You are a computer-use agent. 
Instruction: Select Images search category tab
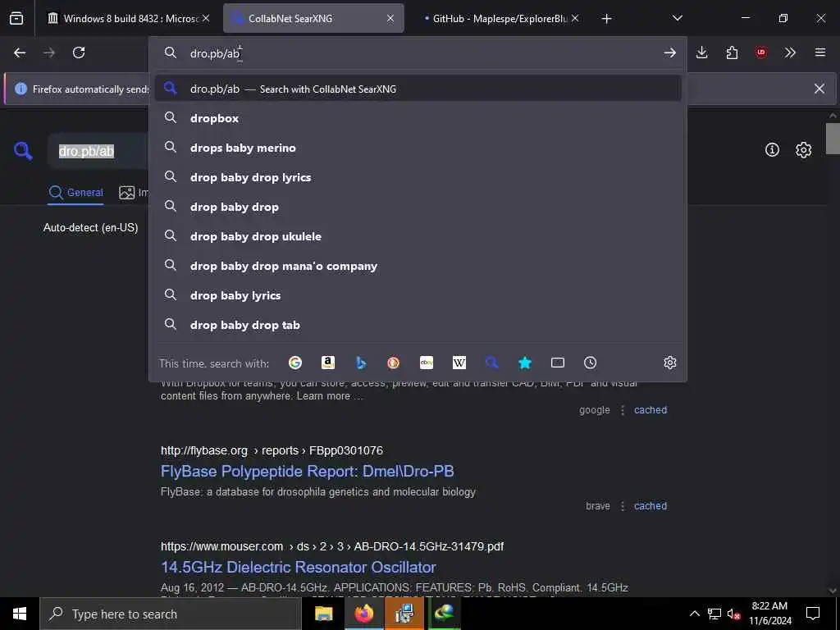[134, 192]
